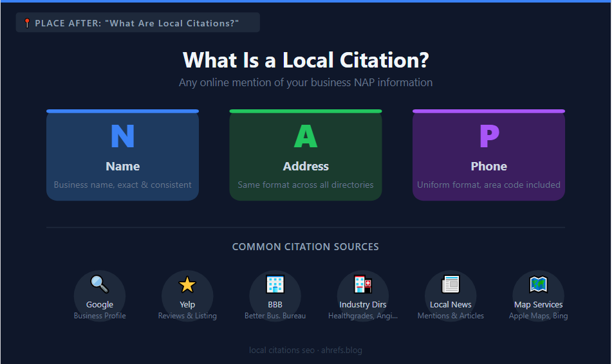
Task: Click the "Better Bus. Bureau" caption
Action: tap(275, 316)
